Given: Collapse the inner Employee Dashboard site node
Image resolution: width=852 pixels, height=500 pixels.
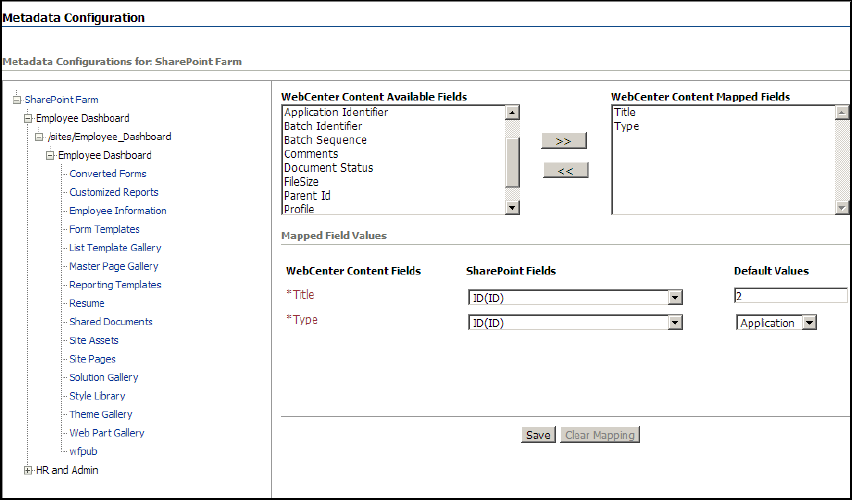Looking at the screenshot, I should click(x=51, y=155).
